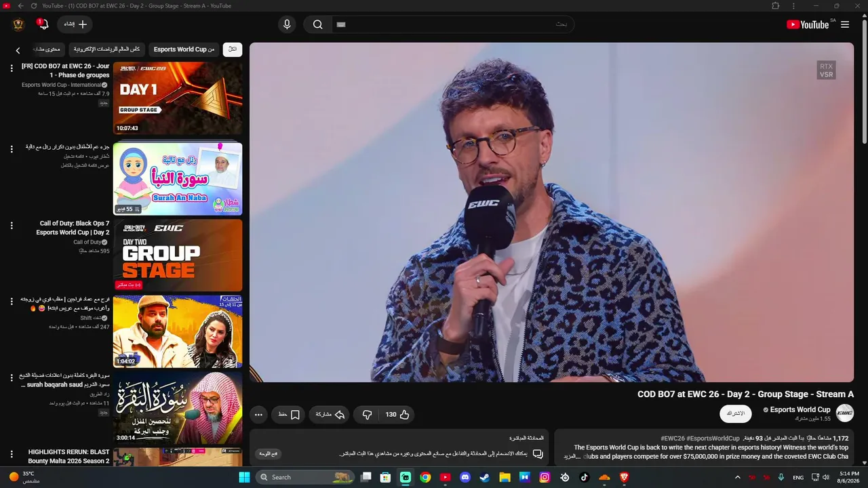This screenshot has width=868, height=488.
Task: Click Esports World Cup channel name
Action: tap(800, 409)
